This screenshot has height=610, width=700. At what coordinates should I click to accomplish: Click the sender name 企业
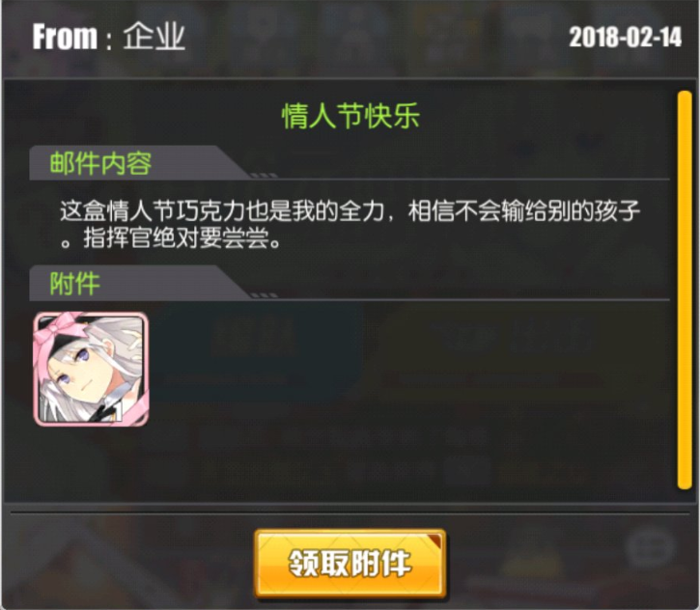[x=154, y=37]
